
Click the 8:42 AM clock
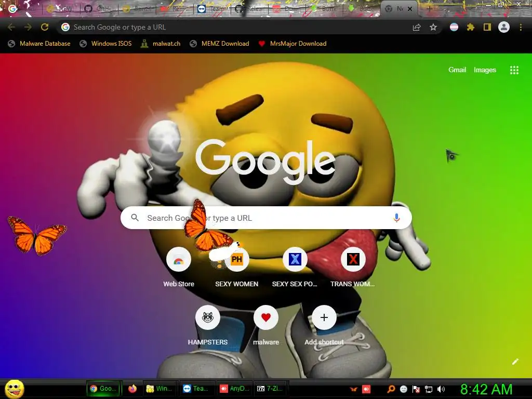point(486,389)
